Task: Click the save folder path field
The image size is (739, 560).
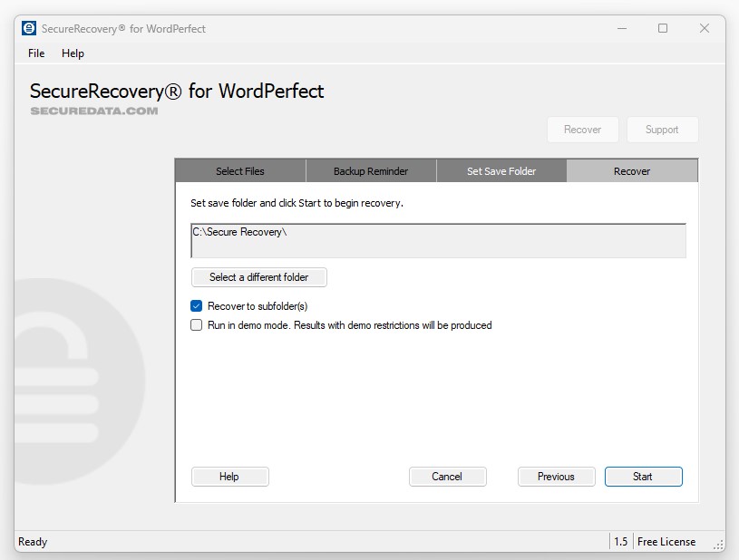Action: (438, 240)
